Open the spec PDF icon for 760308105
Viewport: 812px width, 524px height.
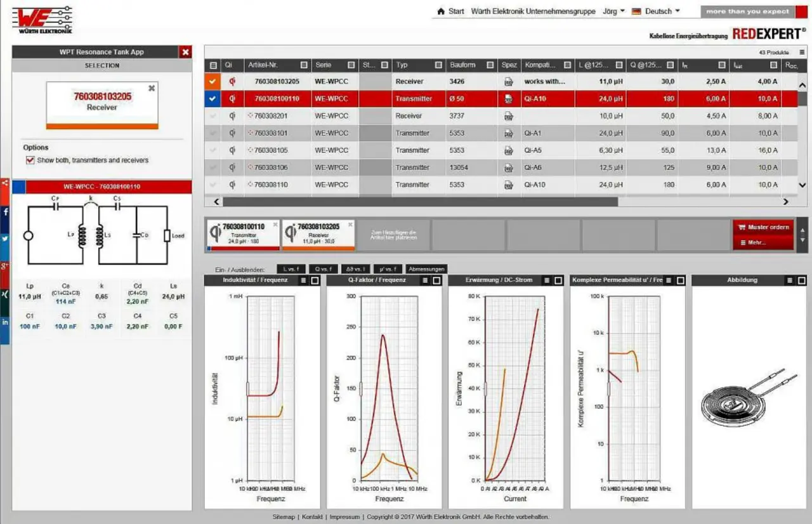[x=508, y=150]
